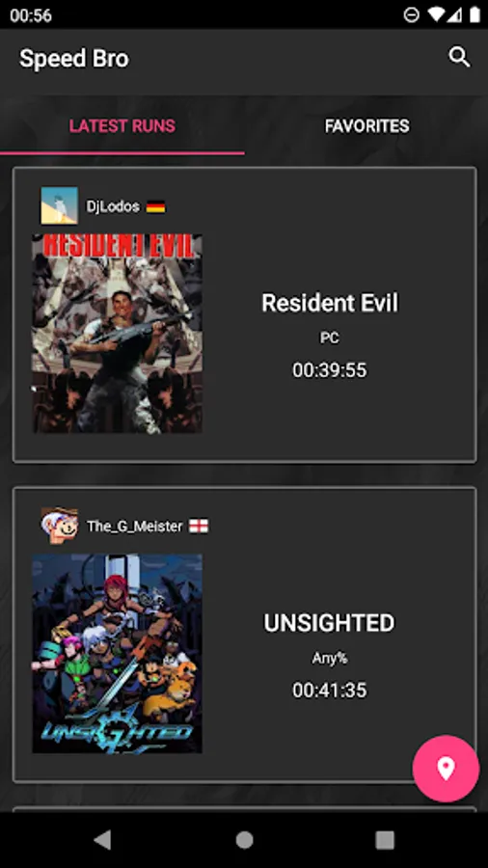Tap the 00:41:35 run time
Image resolution: width=488 pixels, height=868 pixels.
[330, 691]
